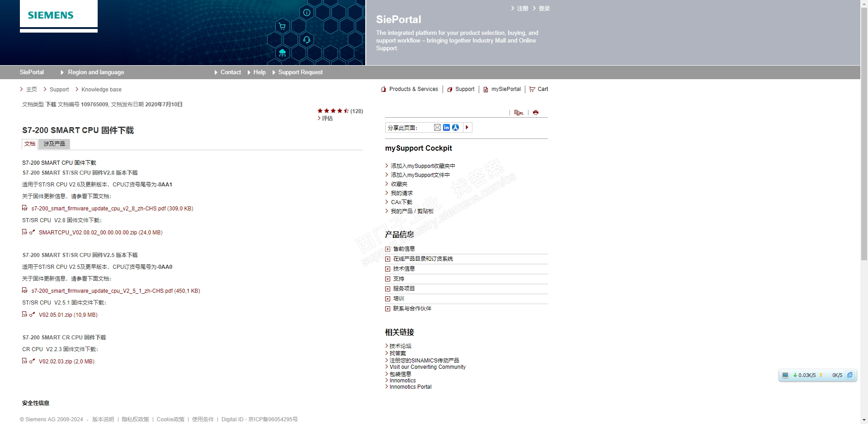The height and width of the screenshot is (424, 868).
Task: Click the cloud hexagon icon in banner
Action: click(282, 53)
